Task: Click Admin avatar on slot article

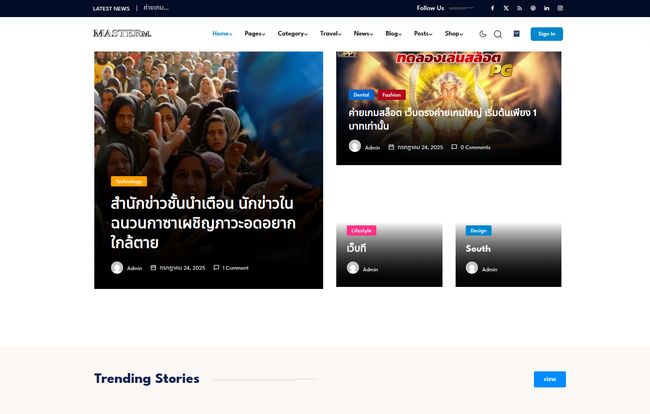Action: [355, 146]
